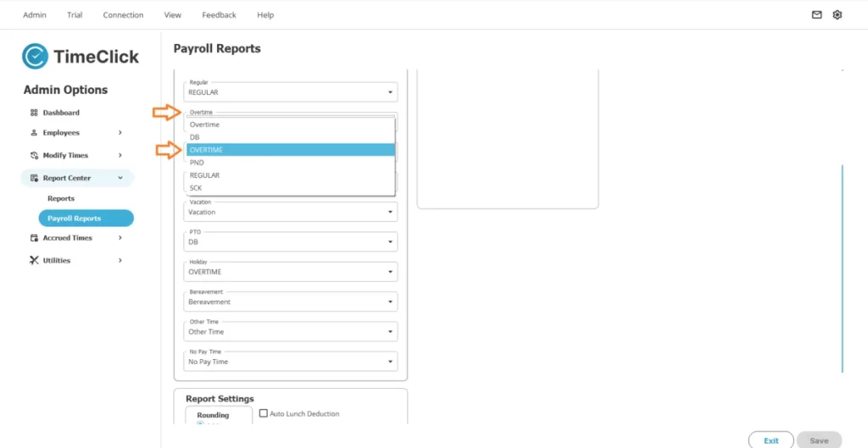The image size is (868, 448).
Task: Click the Modify Times clock icon
Action: click(x=34, y=156)
